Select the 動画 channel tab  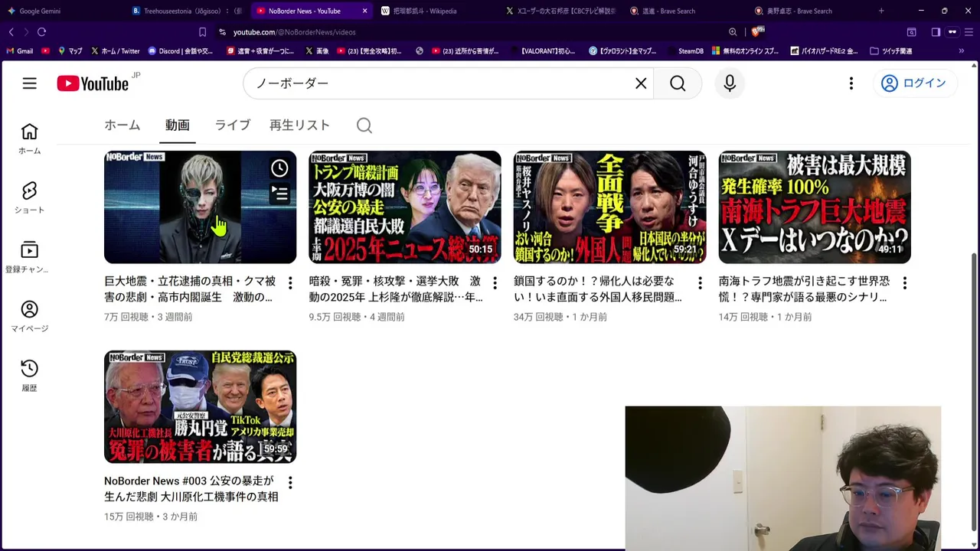pos(178,125)
